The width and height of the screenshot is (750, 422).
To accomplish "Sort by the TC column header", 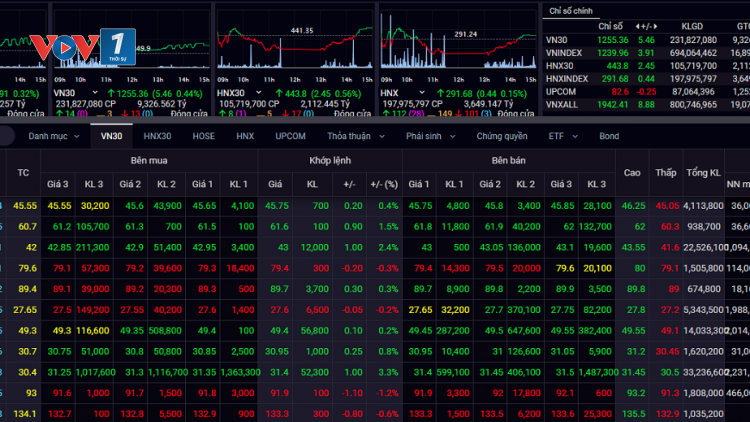I will point(23,173).
